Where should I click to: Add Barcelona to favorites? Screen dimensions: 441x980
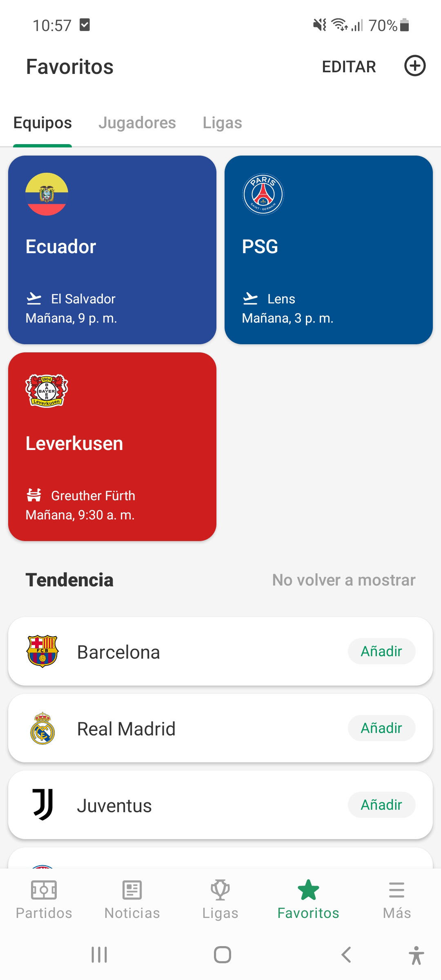pos(381,651)
